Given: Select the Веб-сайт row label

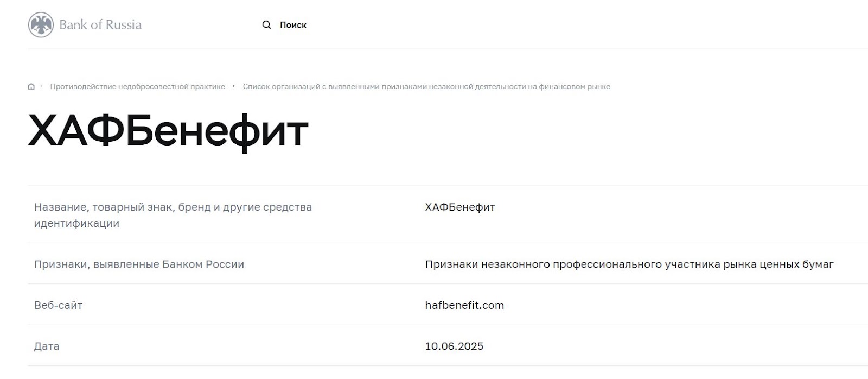Looking at the screenshot, I should coord(58,305).
